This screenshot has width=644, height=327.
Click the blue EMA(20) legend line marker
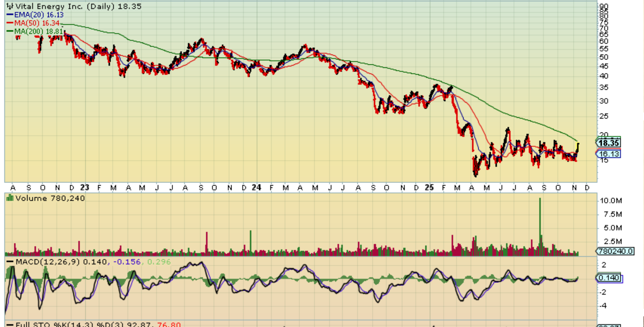(x=10, y=15)
